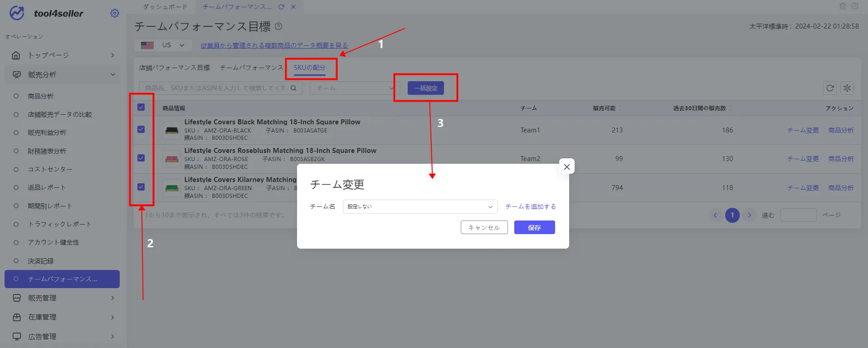Click the page number jump field
The image size is (868, 348).
[798, 215]
